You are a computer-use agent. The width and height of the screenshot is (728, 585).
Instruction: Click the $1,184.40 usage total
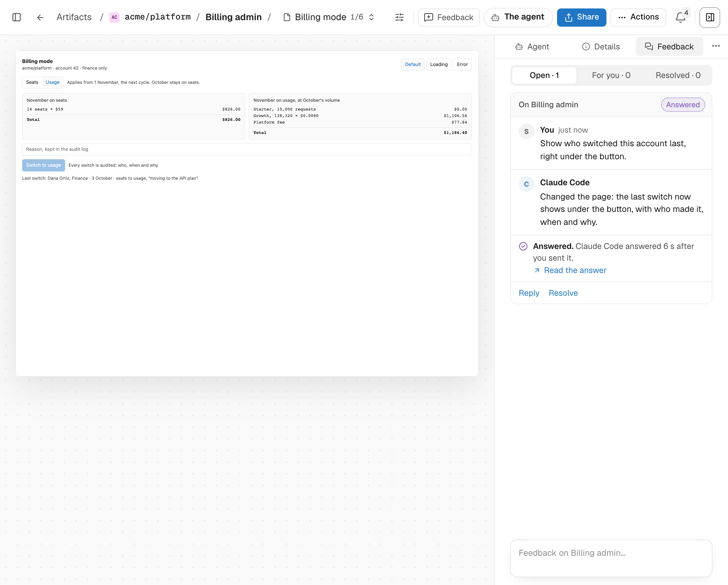(x=455, y=133)
